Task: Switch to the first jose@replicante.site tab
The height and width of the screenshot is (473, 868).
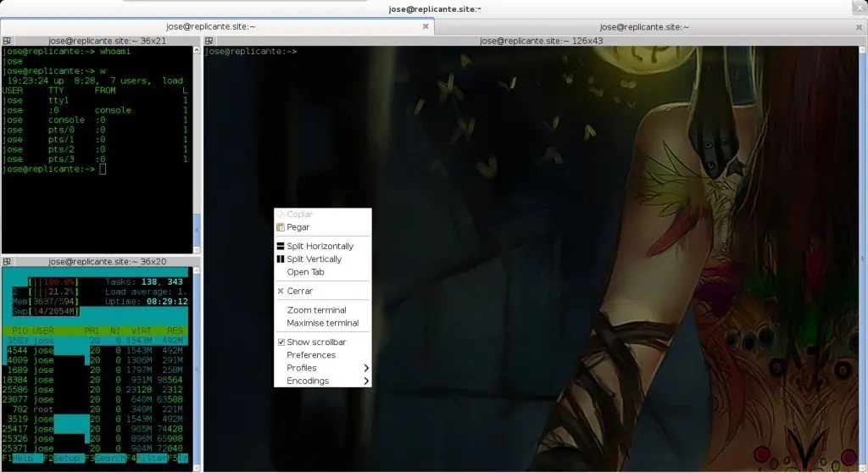Action: (217, 26)
